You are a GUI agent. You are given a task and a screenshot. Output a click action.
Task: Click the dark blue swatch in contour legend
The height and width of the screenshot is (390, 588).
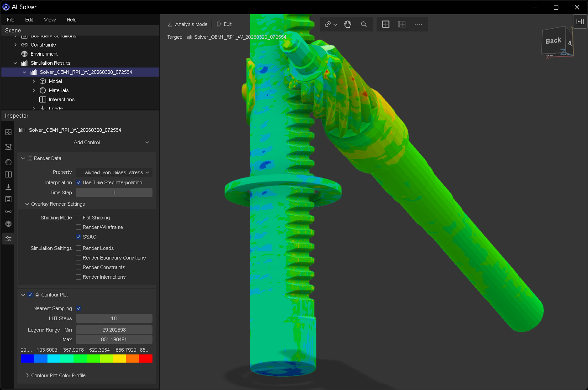tap(27, 359)
